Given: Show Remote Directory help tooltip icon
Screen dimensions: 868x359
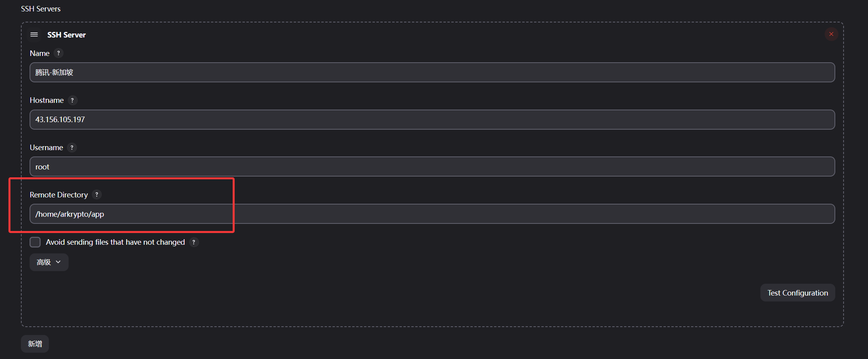Looking at the screenshot, I should point(97,195).
